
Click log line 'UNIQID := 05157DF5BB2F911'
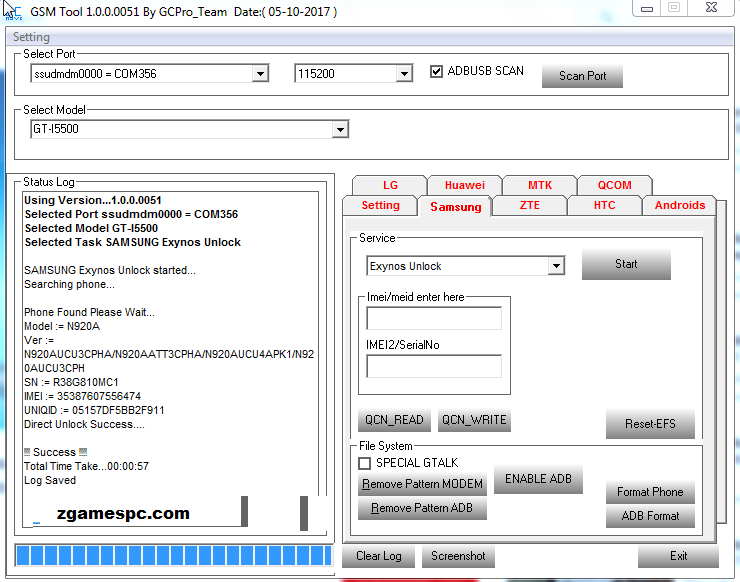pyautogui.click(x=94, y=410)
